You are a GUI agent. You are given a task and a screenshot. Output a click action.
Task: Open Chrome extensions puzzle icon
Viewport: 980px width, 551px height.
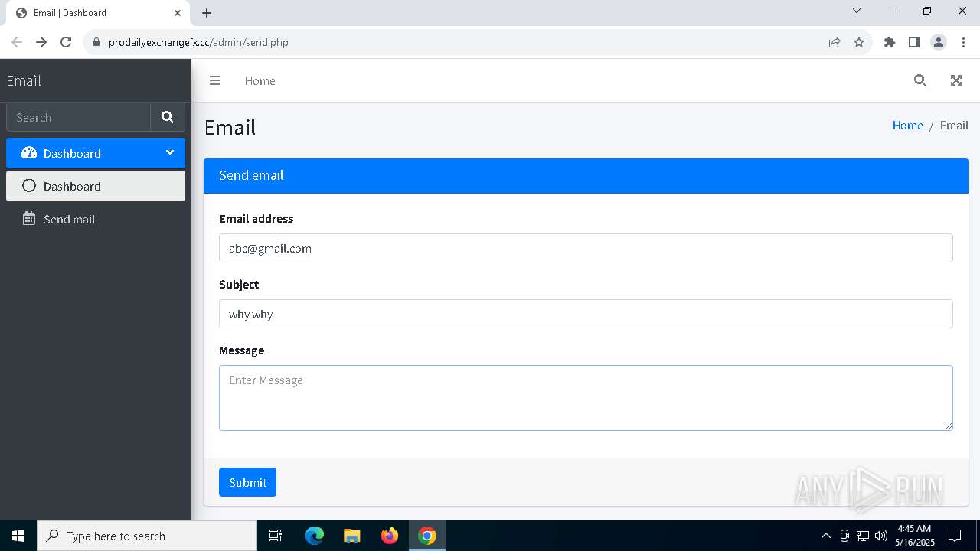coord(890,42)
